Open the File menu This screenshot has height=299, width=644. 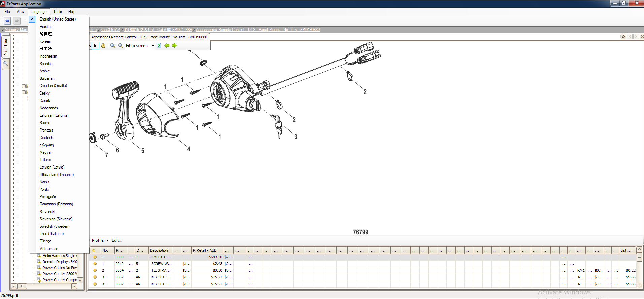pyautogui.click(x=7, y=12)
